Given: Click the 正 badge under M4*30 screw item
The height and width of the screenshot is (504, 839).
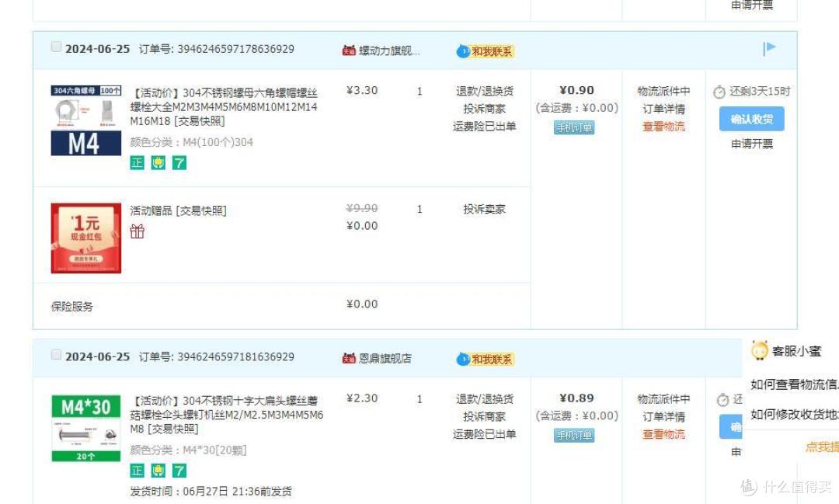Looking at the screenshot, I should [x=137, y=471].
